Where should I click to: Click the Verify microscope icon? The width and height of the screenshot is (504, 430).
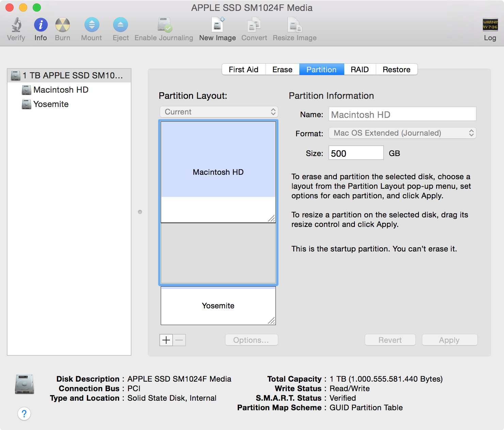[x=16, y=25]
